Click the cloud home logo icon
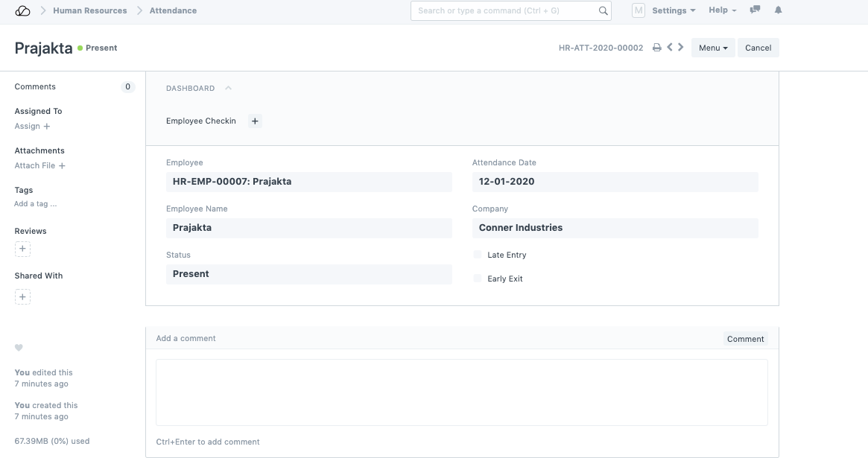The height and width of the screenshot is (458, 868). (x=22, y=11)
